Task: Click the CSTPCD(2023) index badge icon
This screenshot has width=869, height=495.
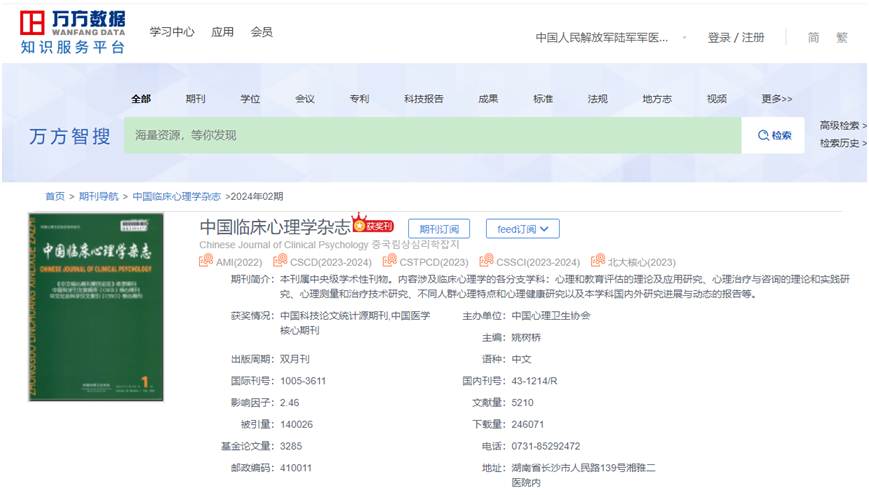Action: 390,260
